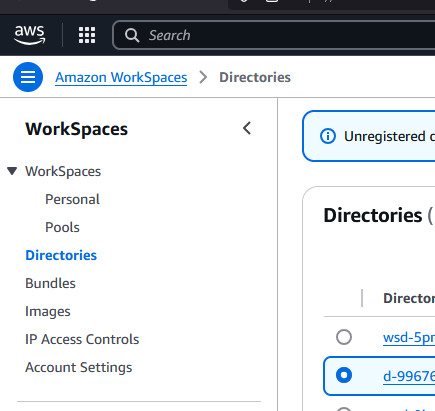Open the AWS services grid menu
This screenshot has width=435, height=411.
[x=87, y=35]
